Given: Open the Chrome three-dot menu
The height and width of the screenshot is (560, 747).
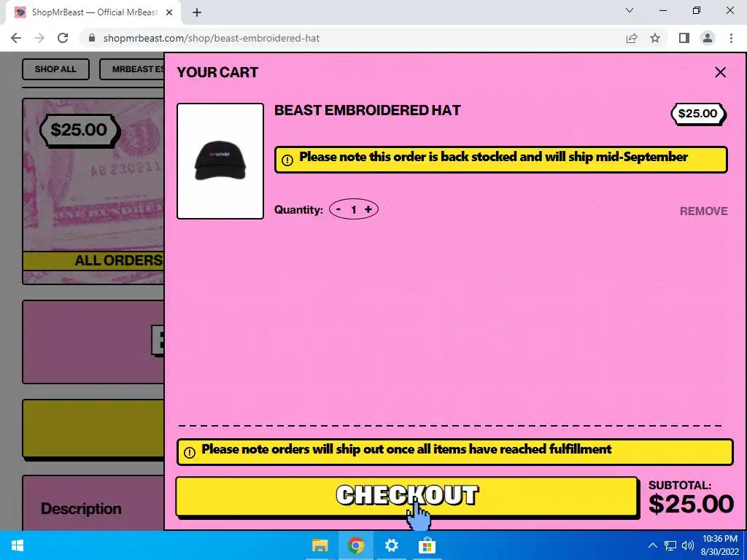Looking at the screenshot, I should click(731, 38).
